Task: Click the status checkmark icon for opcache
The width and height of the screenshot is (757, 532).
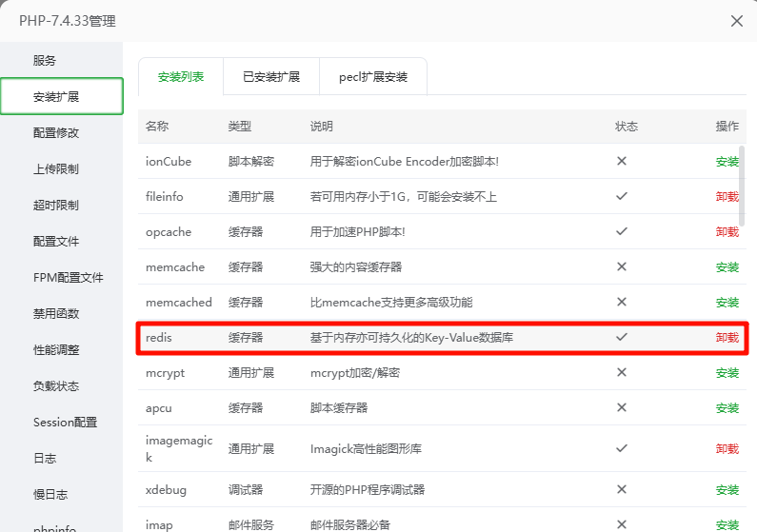Action: click(x=622, y=231)
